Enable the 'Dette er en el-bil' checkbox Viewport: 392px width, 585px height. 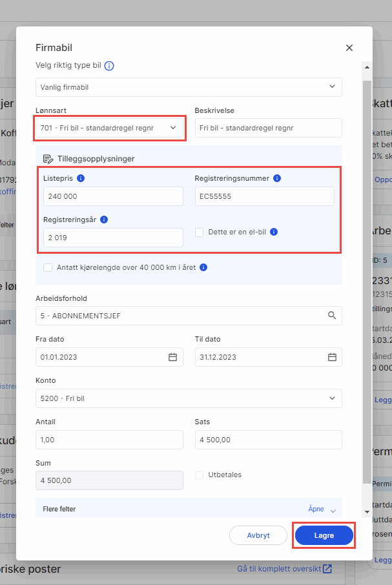(x=200, y=232)
